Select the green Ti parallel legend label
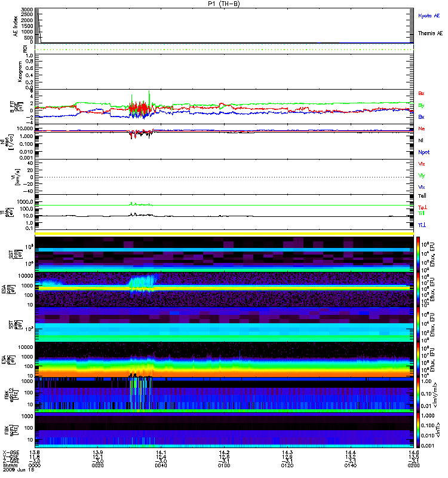 point(421,213)
